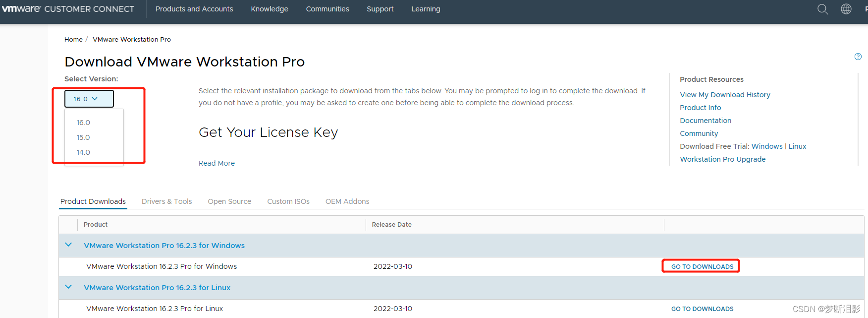Open the search magnifier icon

point(822,9)
